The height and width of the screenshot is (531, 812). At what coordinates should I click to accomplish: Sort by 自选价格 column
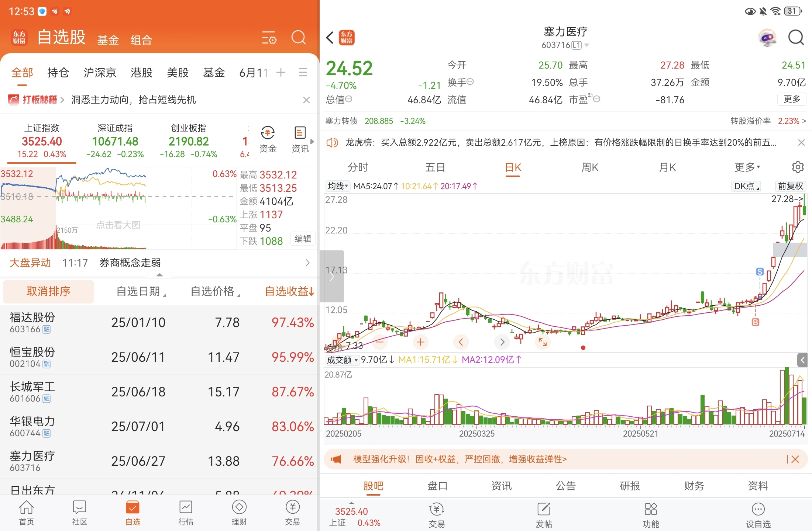216,292
